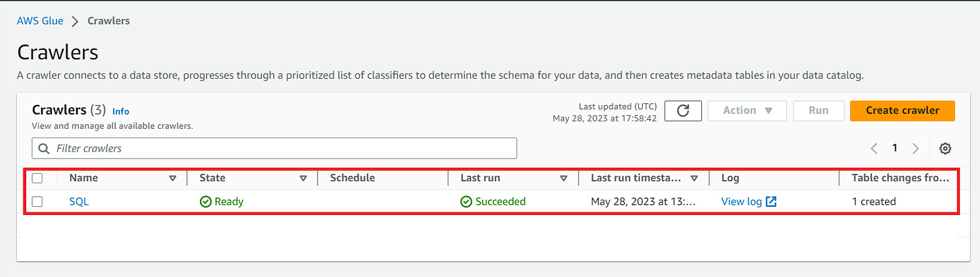980x277 pixels.
Task: Sort by Last run column arrow
Action: [564, 179]
